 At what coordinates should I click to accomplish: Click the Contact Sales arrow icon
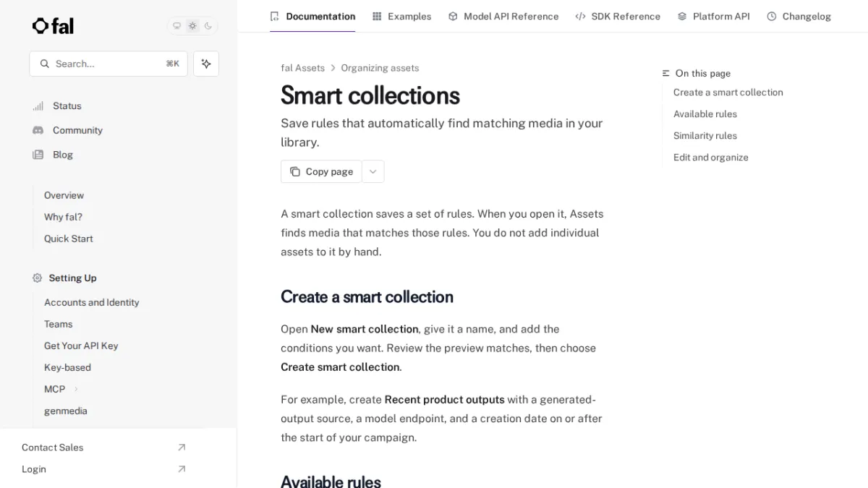tap(182, 448)
